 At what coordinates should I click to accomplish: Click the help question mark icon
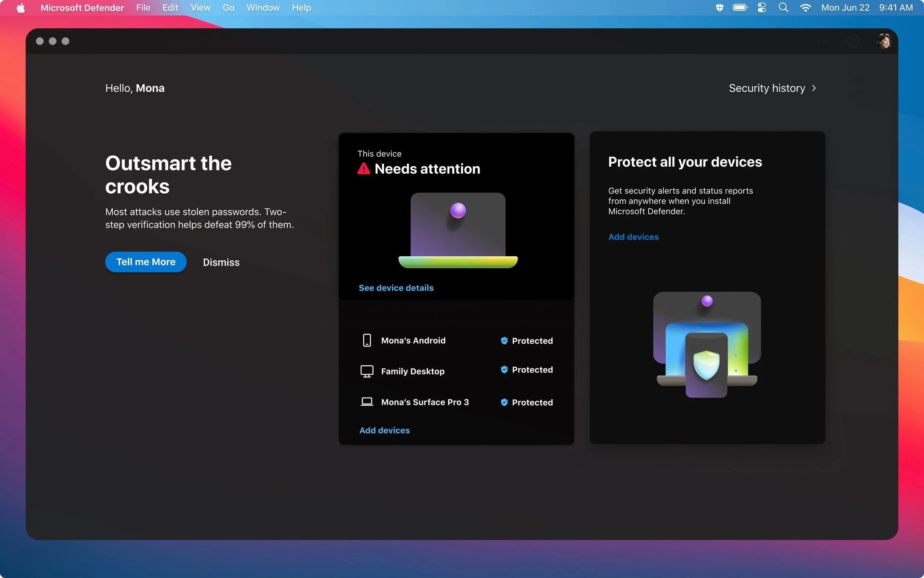point(853,41)
